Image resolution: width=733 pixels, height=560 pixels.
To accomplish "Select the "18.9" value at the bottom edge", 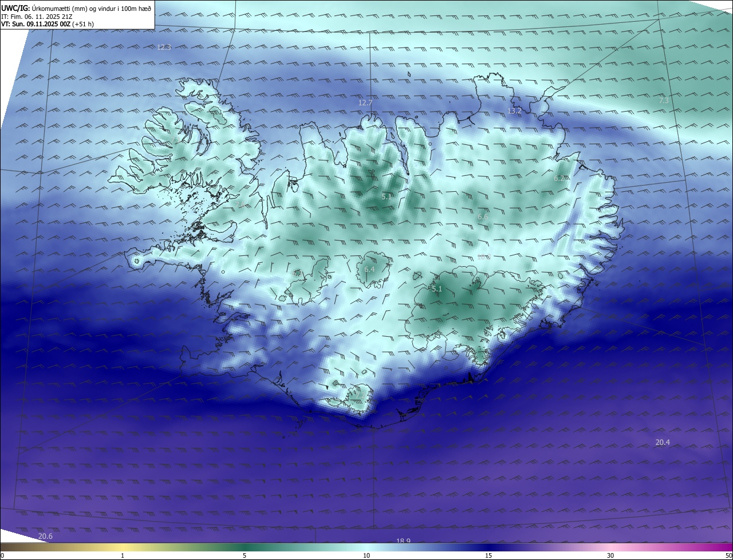I will [404, 541].
